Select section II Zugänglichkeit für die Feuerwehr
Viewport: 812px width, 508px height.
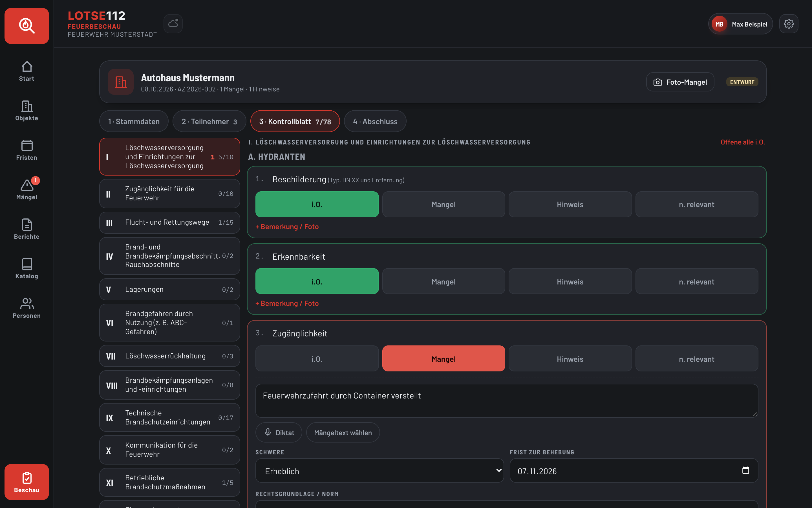[169, 194]
